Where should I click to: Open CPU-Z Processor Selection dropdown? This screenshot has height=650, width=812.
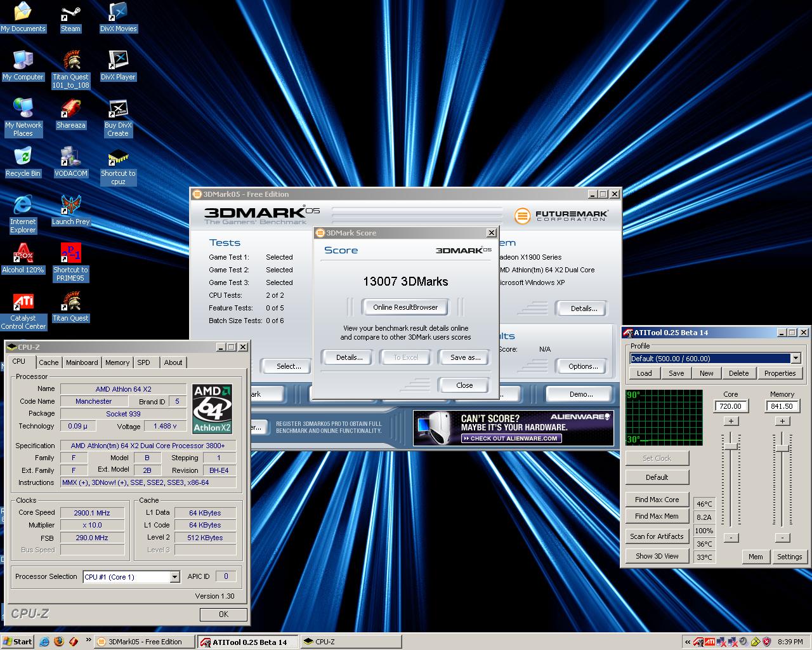click(x=174, y=577)
